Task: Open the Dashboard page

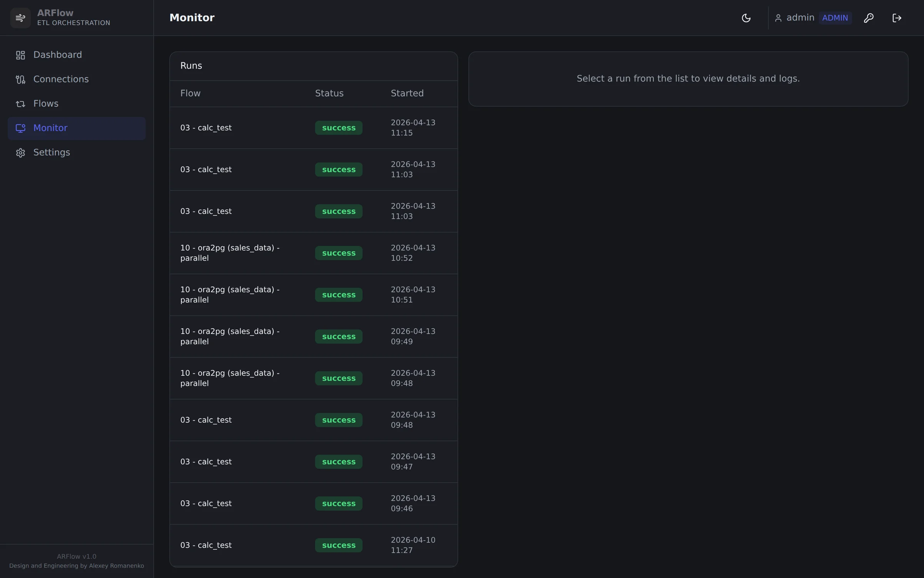Action: pyautogui.click(x=77, y=55)
